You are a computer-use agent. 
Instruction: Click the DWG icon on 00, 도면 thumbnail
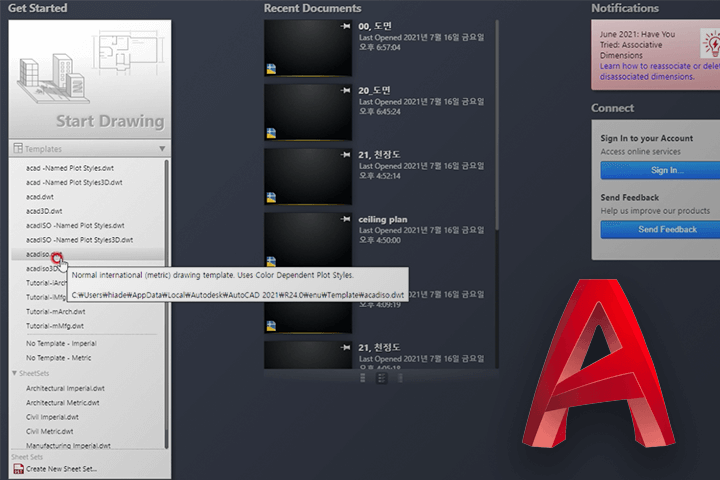coord(271,69)
